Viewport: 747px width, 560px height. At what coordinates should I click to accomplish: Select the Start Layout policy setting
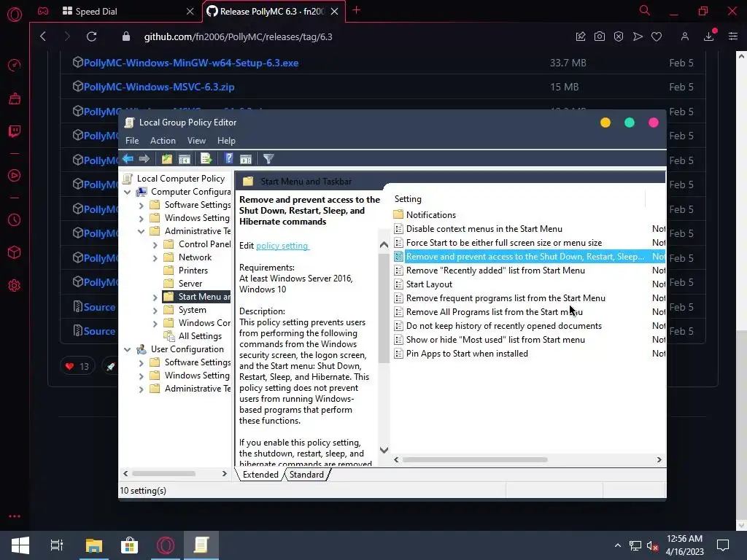tap(429, 284)
